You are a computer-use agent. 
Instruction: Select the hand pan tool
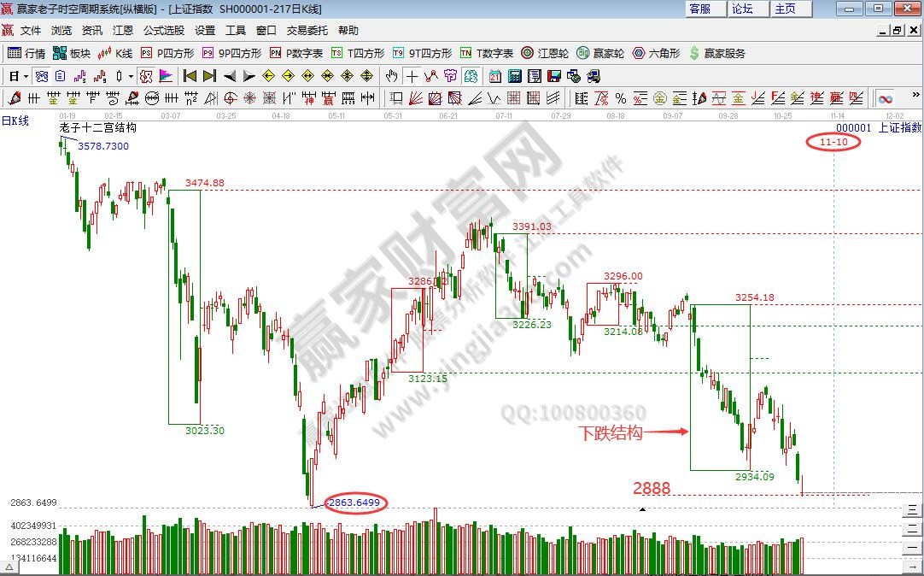392,76
